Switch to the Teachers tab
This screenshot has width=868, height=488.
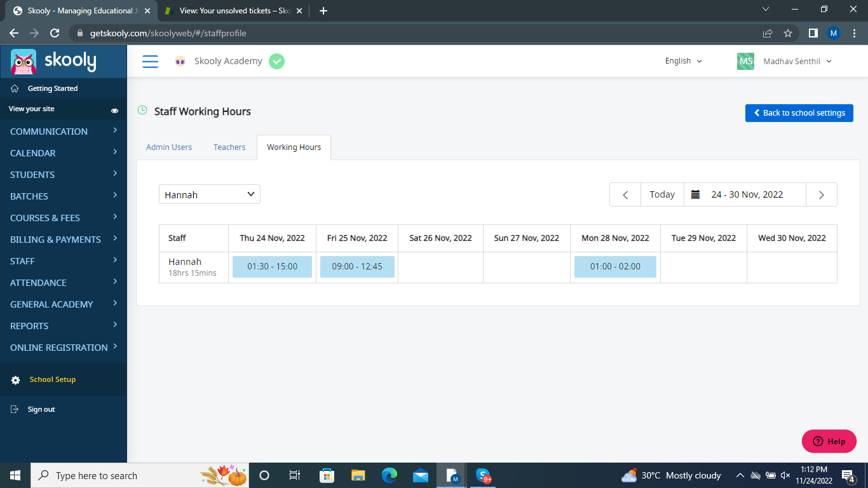point(229,147)
